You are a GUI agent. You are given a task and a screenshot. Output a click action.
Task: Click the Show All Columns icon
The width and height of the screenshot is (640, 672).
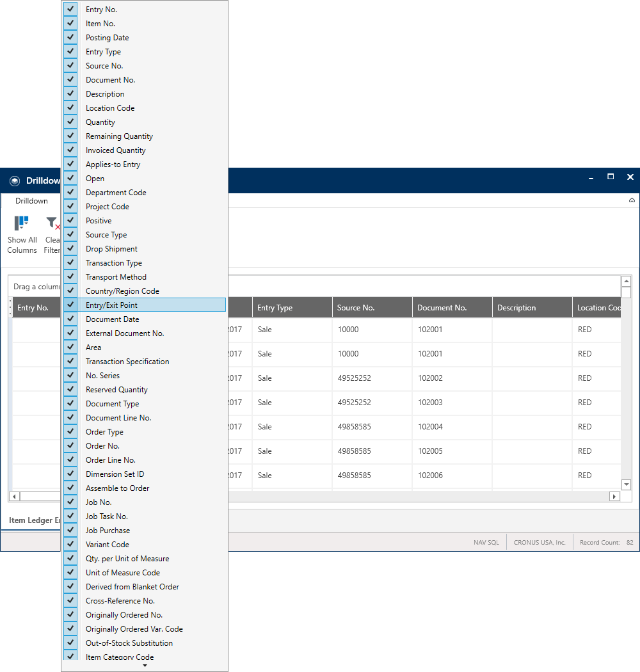tap(21, 223)
